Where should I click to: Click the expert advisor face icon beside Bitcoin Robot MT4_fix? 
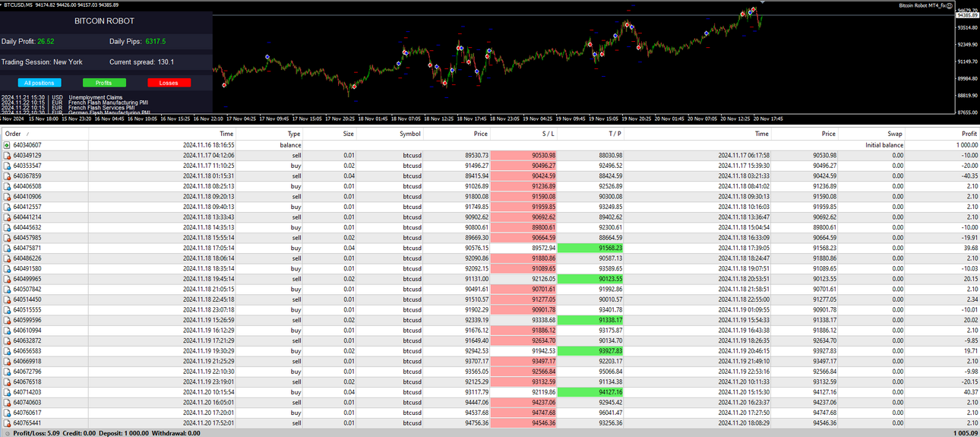click(950, 5)
